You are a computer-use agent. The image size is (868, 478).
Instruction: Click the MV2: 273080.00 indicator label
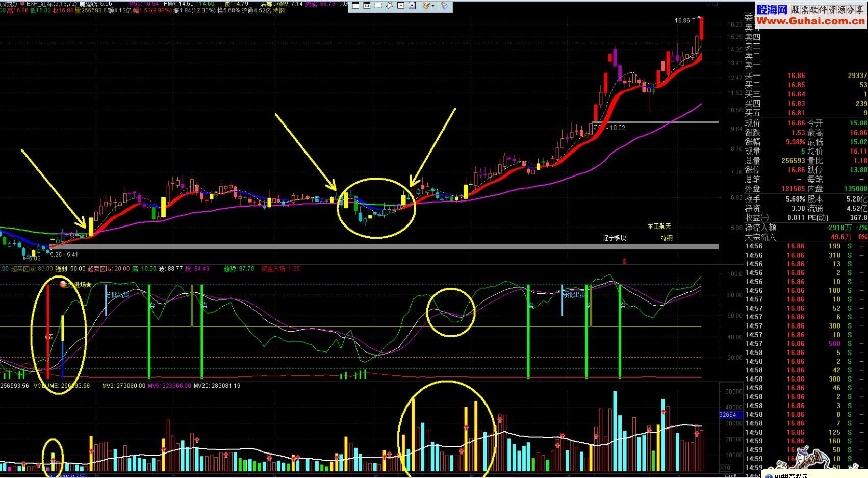[124, 386]
